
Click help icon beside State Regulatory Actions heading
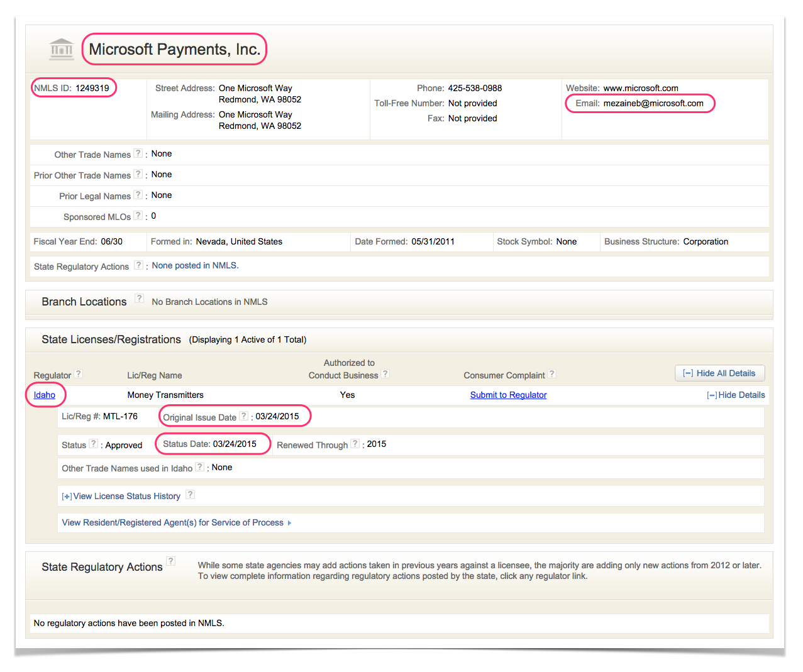(171, 561)
